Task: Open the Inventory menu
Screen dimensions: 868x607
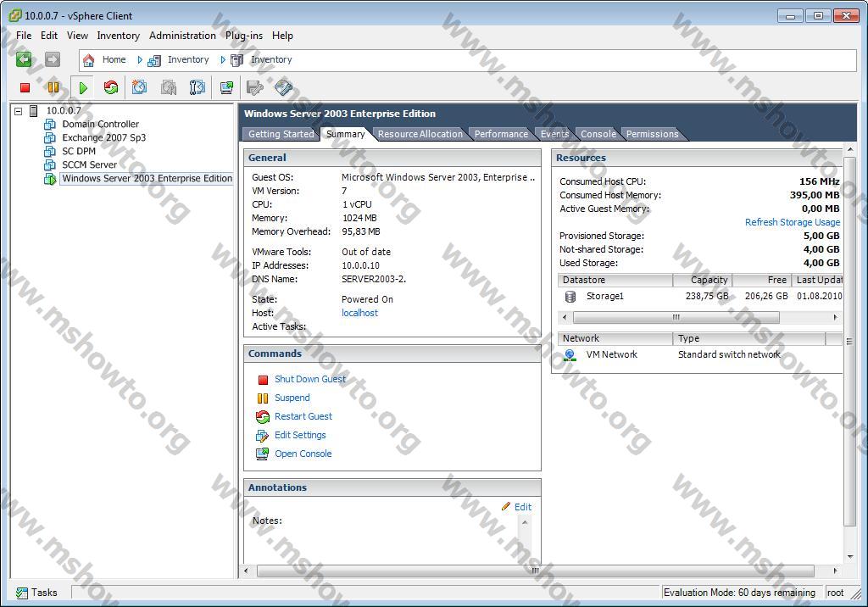Action: point(119,36)
